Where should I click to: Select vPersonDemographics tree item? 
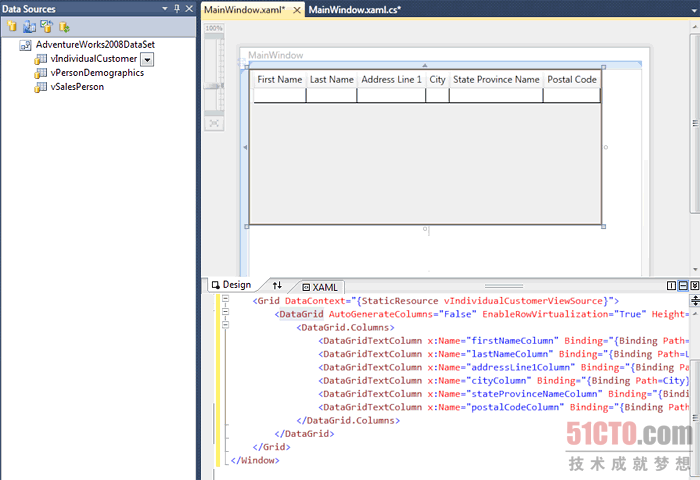97,73
